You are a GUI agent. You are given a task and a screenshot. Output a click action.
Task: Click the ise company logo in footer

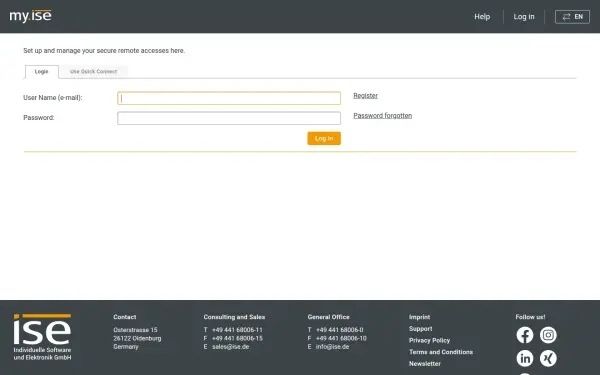pyautogui.click(x=42, y=337)
